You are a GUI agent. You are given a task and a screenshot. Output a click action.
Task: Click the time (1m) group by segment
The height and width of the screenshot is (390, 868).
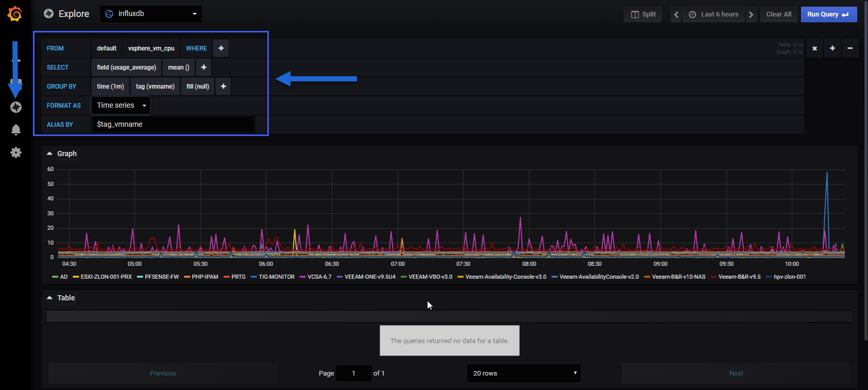(x=110, y=87)
